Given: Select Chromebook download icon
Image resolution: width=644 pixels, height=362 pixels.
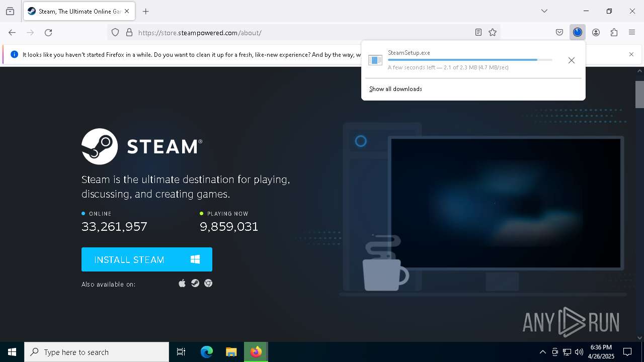Looking at the screenshot, I should tap(208, 284).
